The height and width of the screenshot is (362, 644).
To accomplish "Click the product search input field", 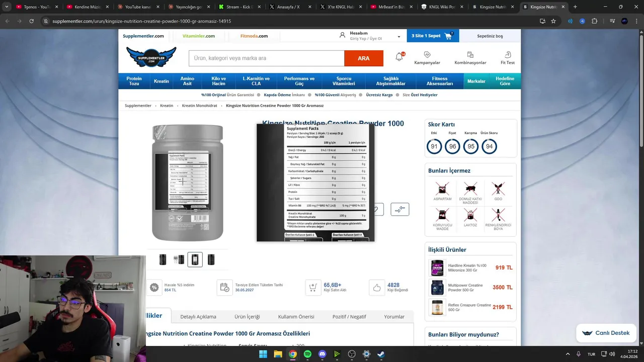I will pyautogui.click(x=267, y=58).
